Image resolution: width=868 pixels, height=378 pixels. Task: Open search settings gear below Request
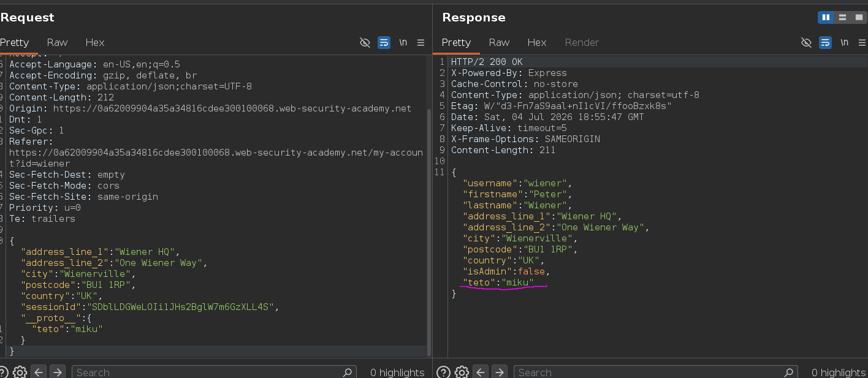pyautogui.click(x=20, y=372)
